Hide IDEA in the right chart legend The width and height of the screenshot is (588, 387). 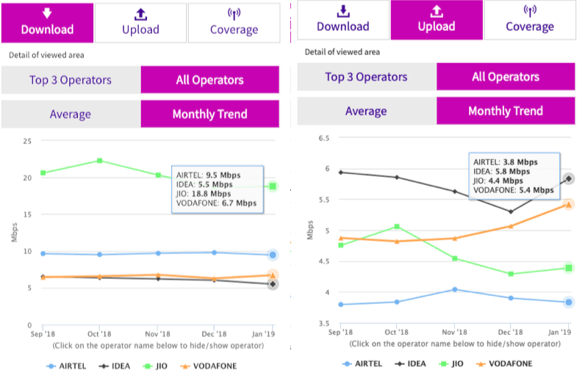411,364
